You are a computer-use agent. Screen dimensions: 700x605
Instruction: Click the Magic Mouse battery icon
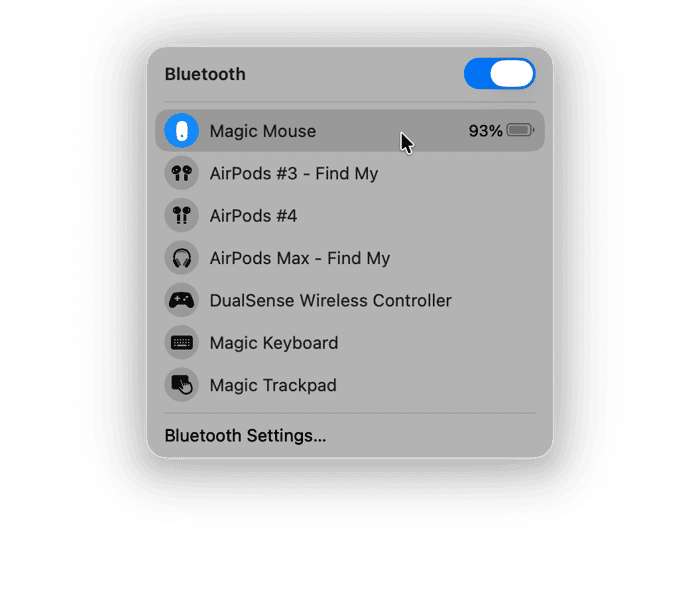[x=521, y=130]
